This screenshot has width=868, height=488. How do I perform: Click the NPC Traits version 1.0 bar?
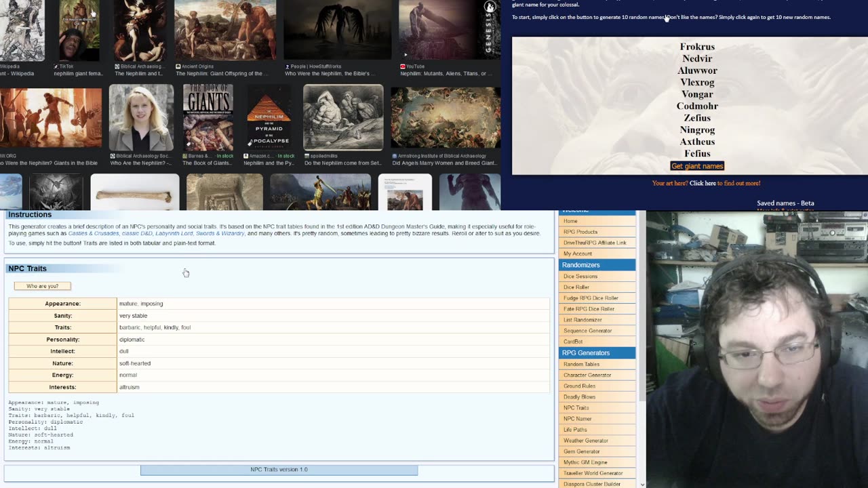click(x=279, y=470)
